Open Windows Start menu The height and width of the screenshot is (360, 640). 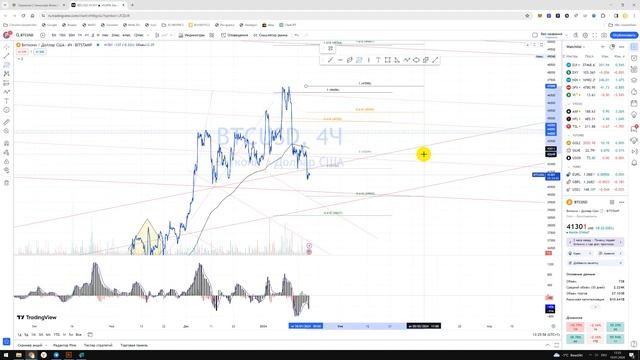click(6, 355)
